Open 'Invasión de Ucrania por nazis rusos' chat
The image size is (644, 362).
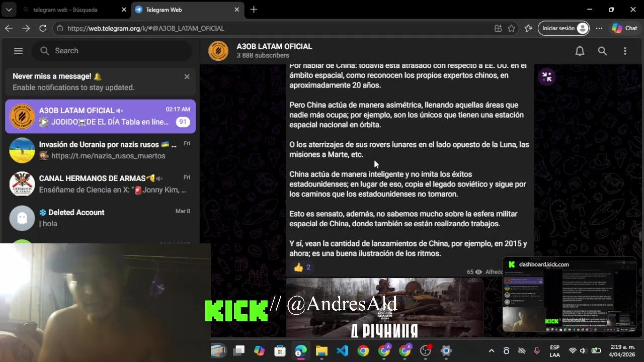[x=101, y=150]
